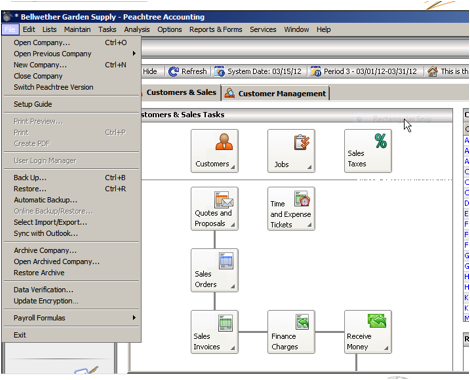This screenshot has height=380, width=470.
Task: Choose Sync with Outlook entry
Action: pyautogui.click(x=71, y=233)
